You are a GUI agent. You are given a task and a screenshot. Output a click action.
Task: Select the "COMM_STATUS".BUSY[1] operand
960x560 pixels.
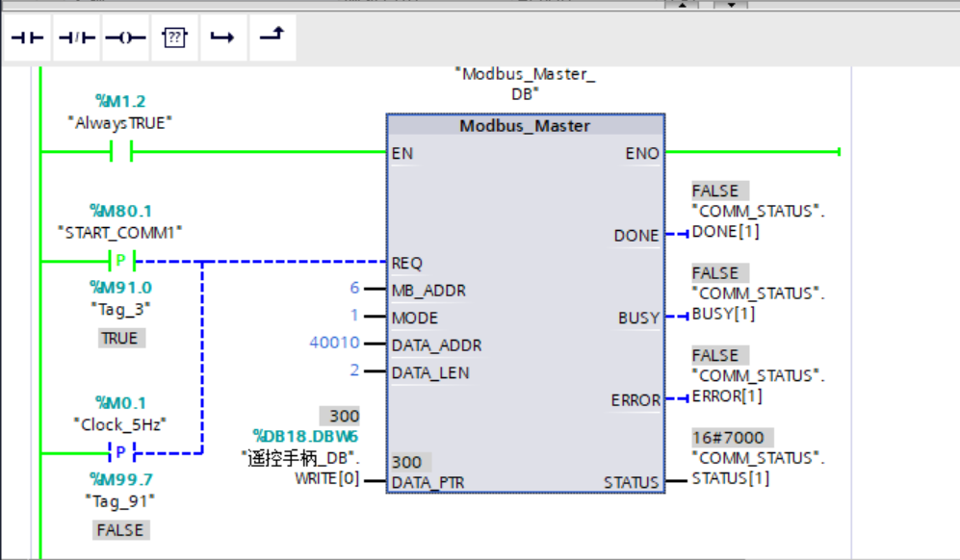pyautogui.click(x=758, y=303)
